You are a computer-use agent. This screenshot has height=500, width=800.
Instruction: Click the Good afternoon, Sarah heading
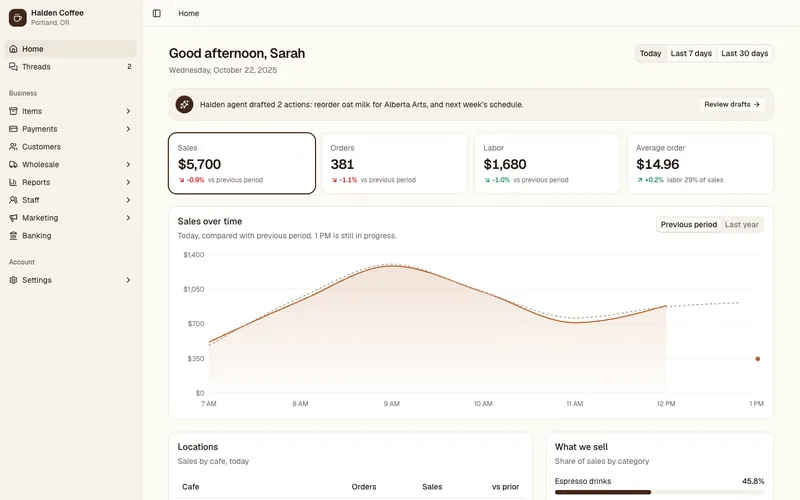click(237, 53)
